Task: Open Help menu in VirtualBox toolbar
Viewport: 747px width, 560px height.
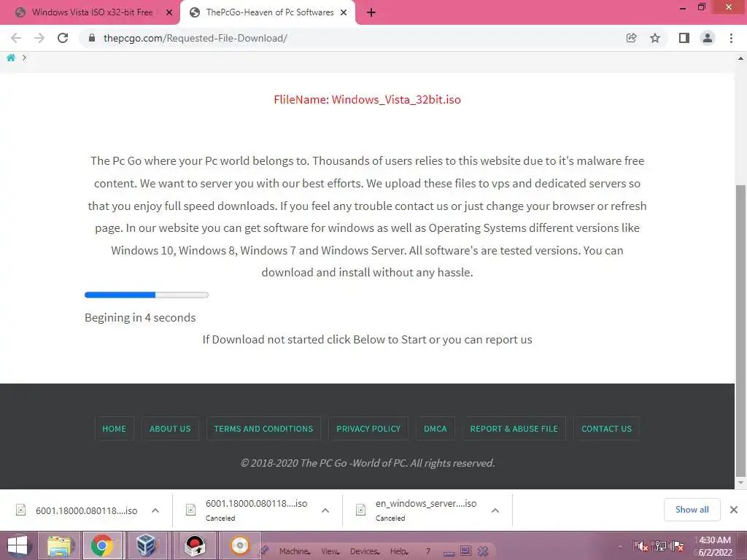Action: click(399, 551)
